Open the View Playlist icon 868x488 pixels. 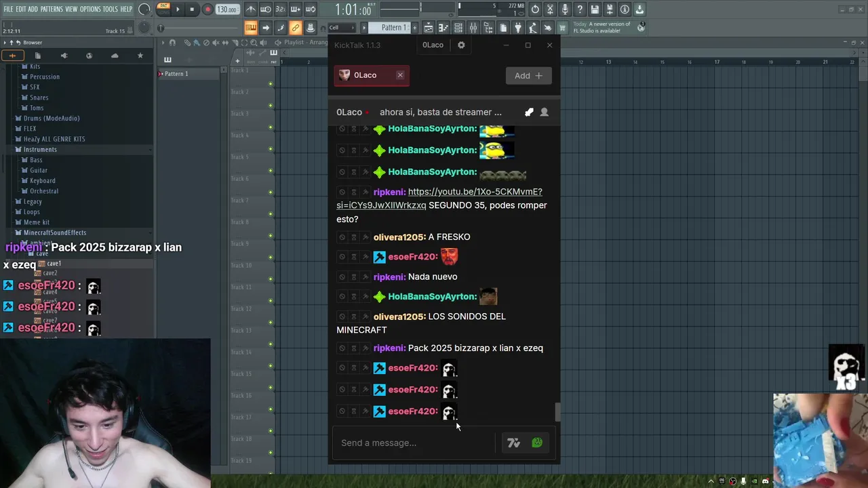point(429,28)
